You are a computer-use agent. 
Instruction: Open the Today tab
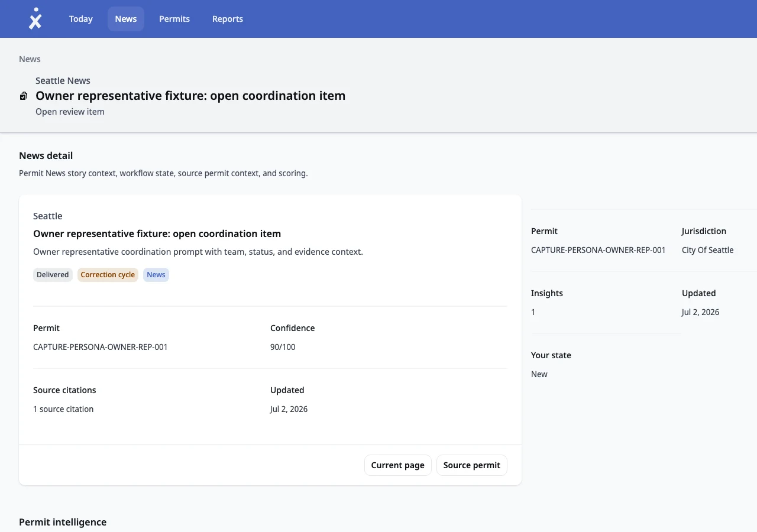81,19
